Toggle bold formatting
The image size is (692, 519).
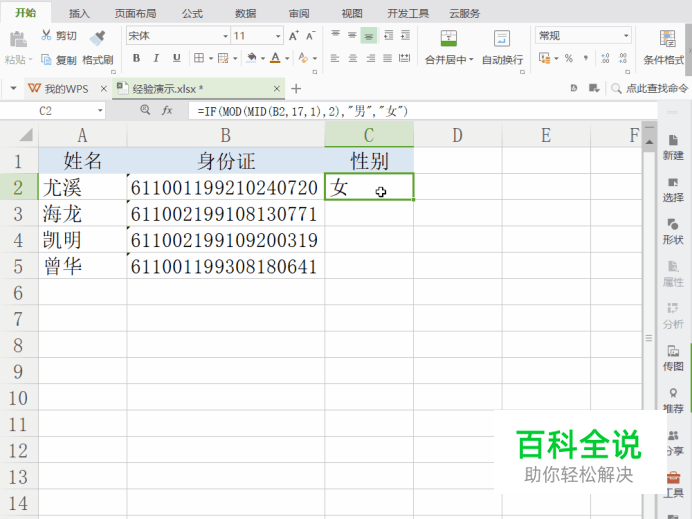click(x=136, y=58)
